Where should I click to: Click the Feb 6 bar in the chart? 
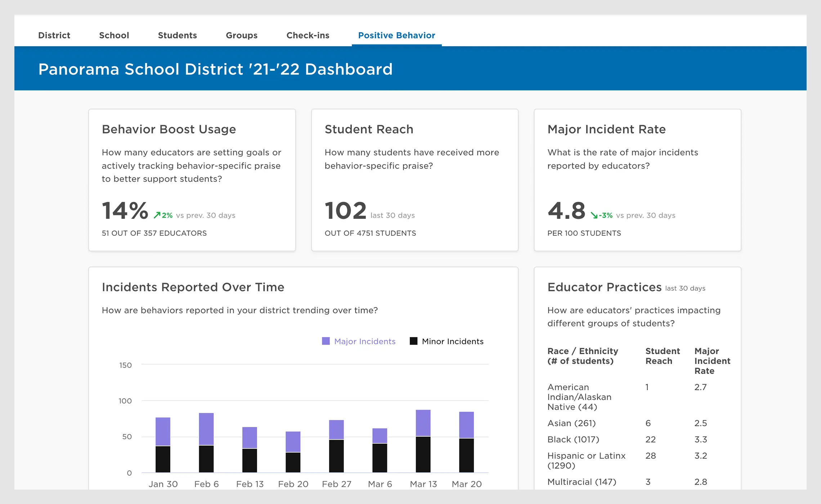click(206, 443)
